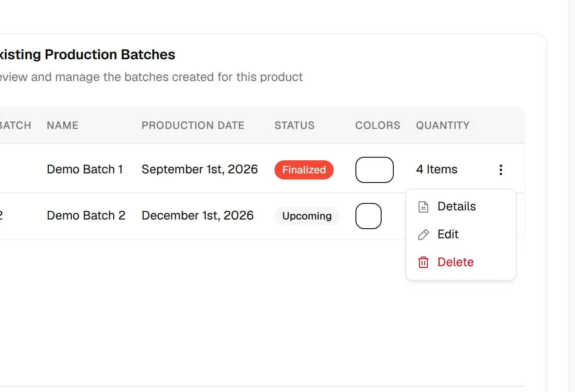Click the Demo Batch 2 name cell
The width and height of the screenshot is (575, 392).
click(x=86, y=216)
